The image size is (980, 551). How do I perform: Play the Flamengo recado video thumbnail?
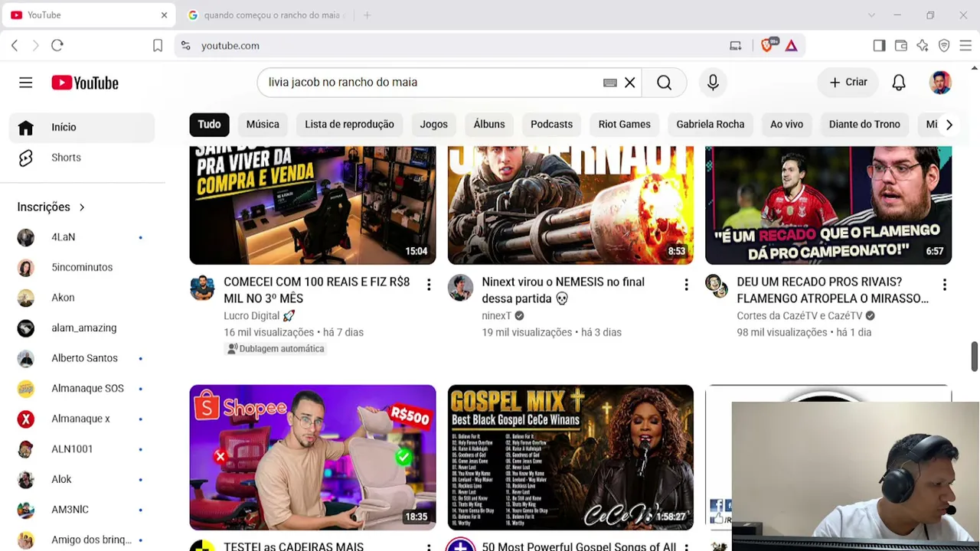[x=828, y=205]
